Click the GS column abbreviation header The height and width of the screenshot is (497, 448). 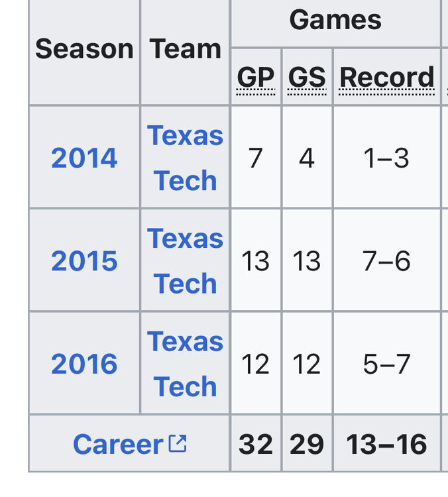[307, 78]
